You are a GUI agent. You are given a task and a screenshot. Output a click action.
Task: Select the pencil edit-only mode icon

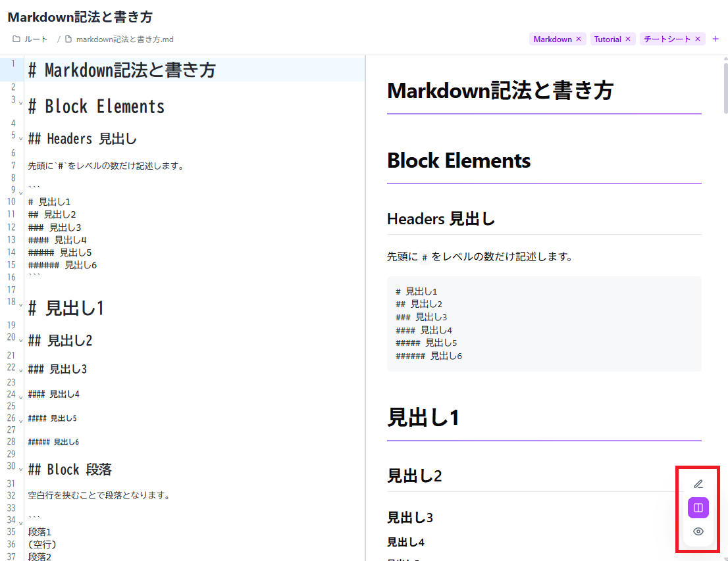pos(698,483)
